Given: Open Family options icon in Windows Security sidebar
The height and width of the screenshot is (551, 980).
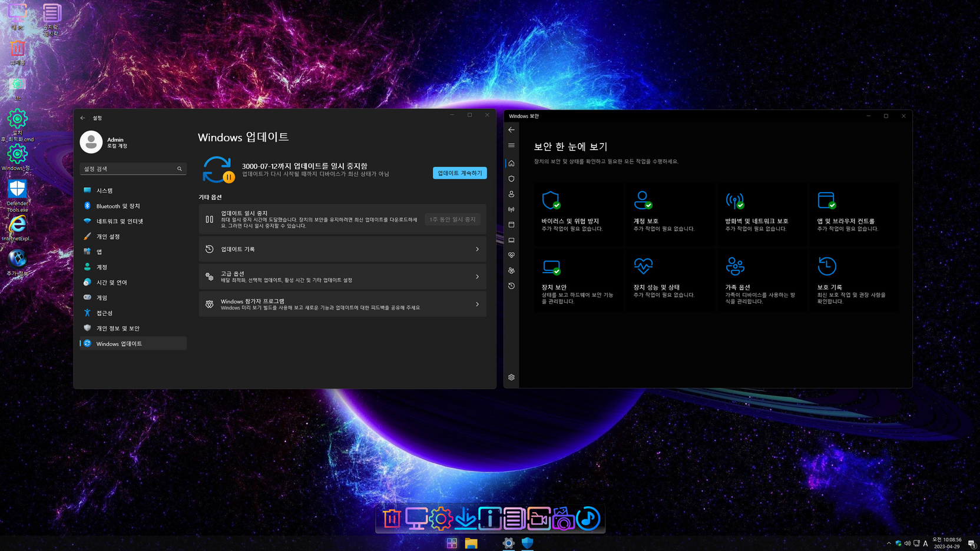Looking at the screenshot, I should point(511,271).
